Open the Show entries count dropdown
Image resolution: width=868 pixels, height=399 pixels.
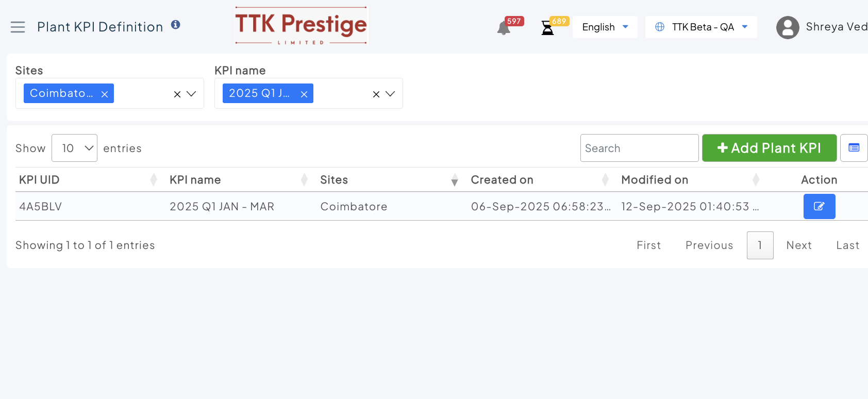pyautogui.click(x=74, y=148)
